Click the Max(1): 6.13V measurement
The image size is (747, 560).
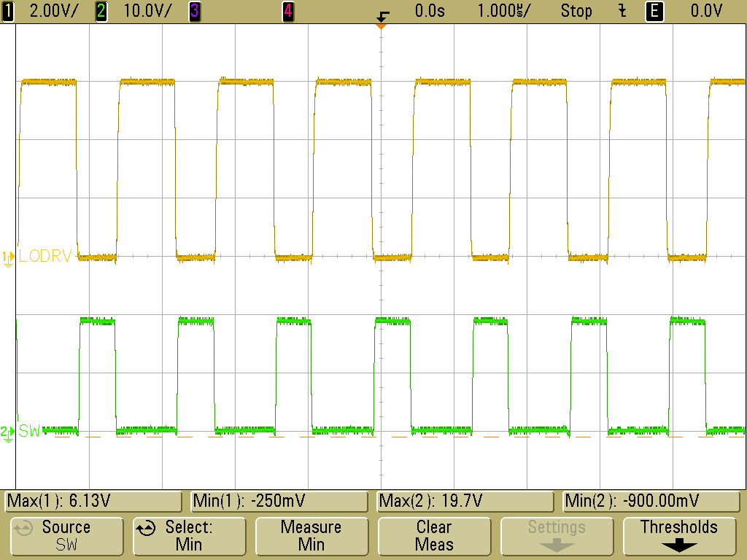(93, 502)
